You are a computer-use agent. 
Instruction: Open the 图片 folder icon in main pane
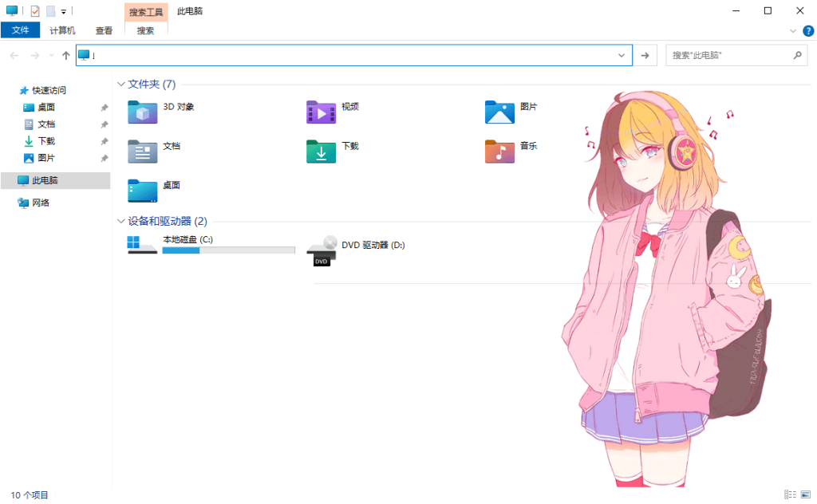click(499, 112)
